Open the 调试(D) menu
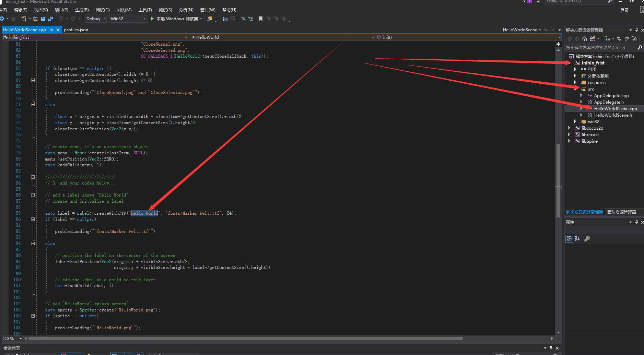The width and height of the screenshot is (644, 355). pos(103,10)
